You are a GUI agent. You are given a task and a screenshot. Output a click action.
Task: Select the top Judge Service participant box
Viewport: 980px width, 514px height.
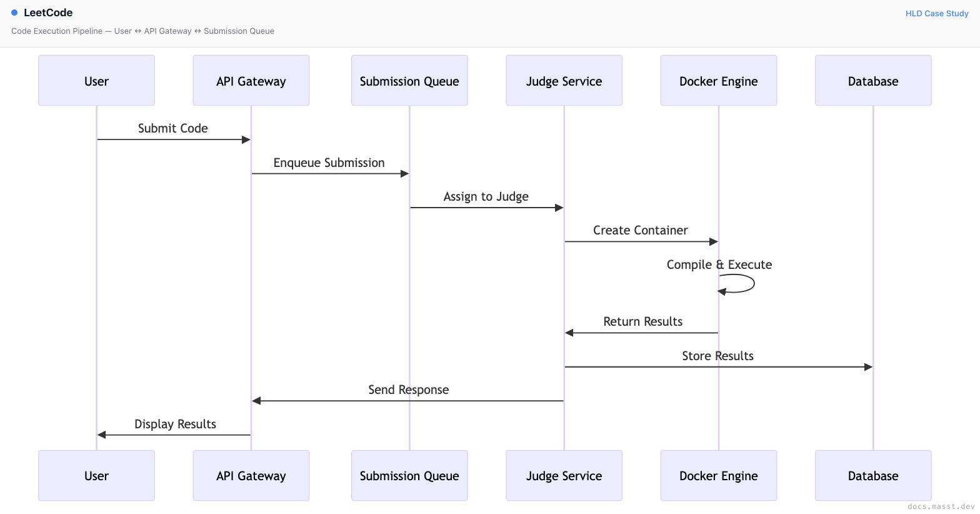point(564,81)
